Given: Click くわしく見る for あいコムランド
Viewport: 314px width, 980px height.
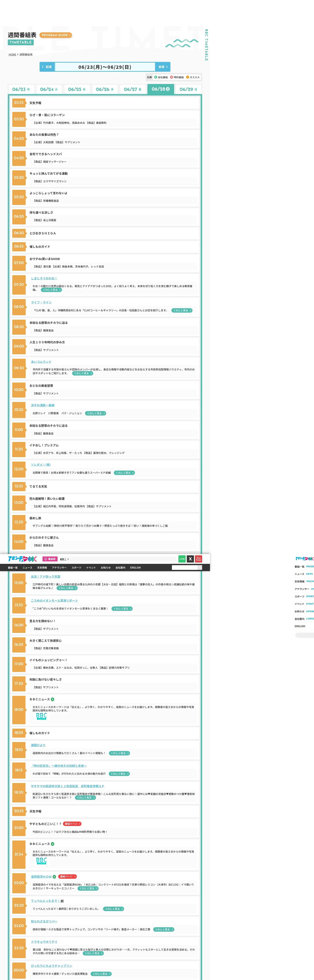Looking at the screenshot, I should coord(83,373).
